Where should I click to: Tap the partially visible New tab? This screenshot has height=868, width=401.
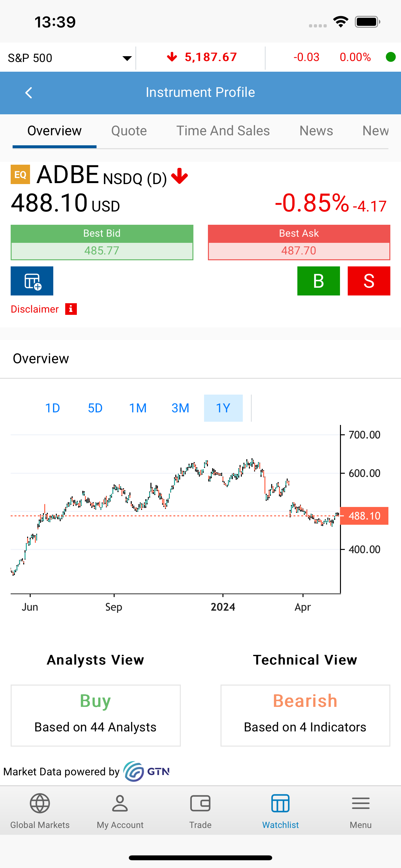pyautogui.click(x=375, y=131)
